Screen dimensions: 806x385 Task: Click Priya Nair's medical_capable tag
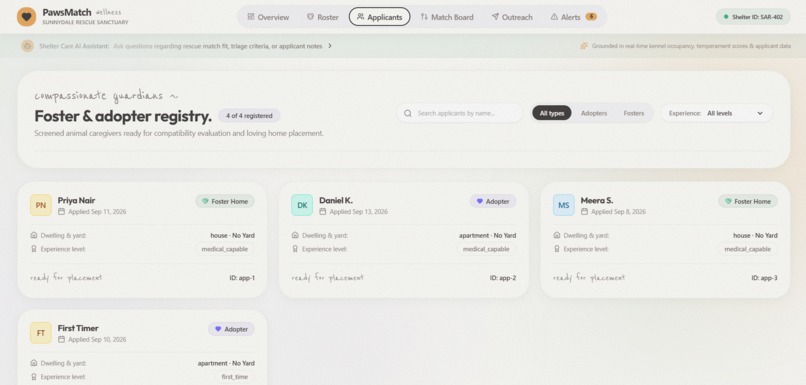[225, 249]
